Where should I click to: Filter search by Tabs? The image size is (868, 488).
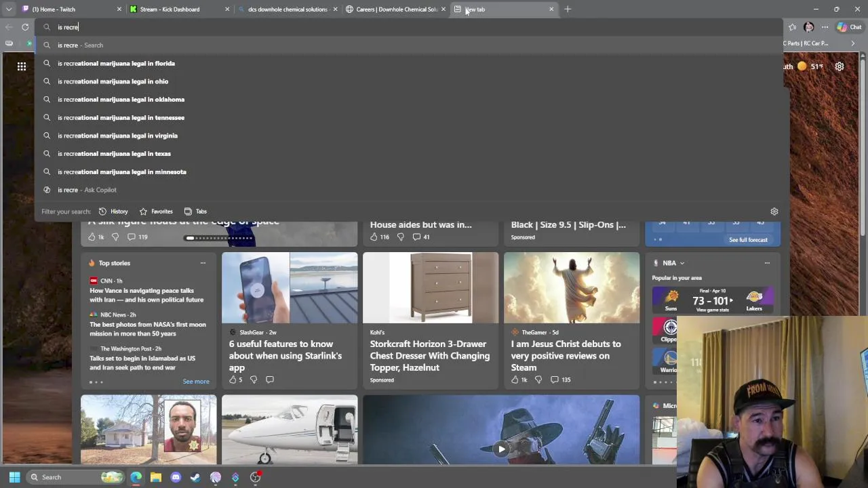coord(195,211)
